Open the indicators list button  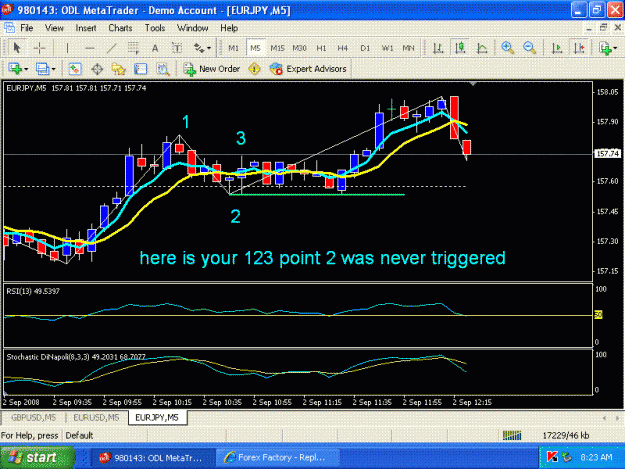(605, 48)
